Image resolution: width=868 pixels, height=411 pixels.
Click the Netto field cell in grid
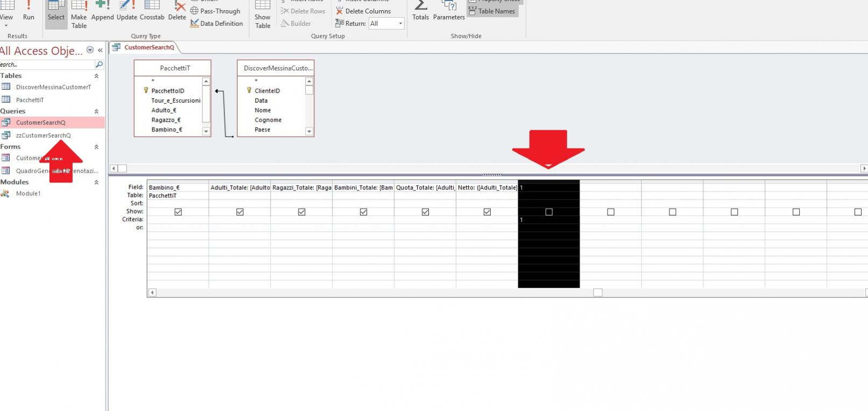[x=487, y=188]
